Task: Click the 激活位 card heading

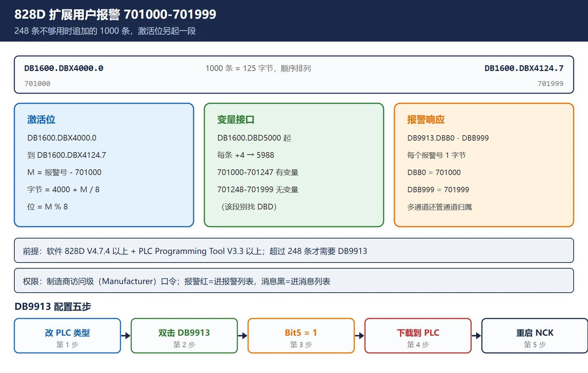Action: (x=41, y=119)
